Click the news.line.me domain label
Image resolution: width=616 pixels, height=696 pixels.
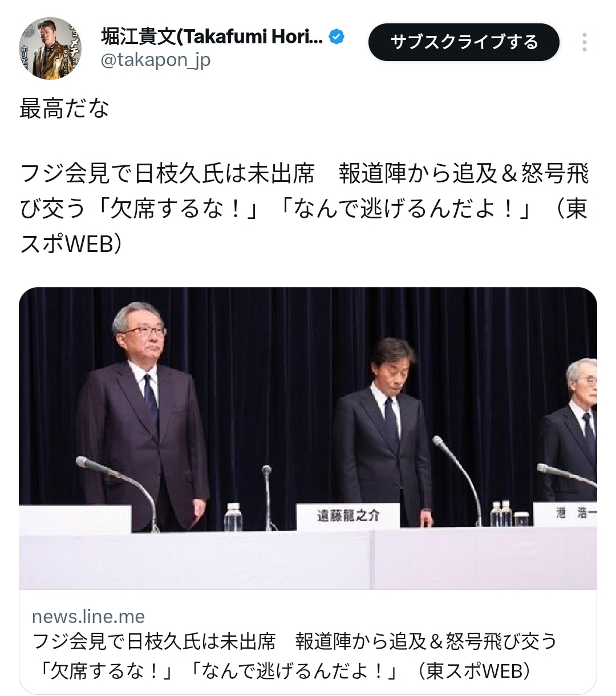click(x=88, y=616)
